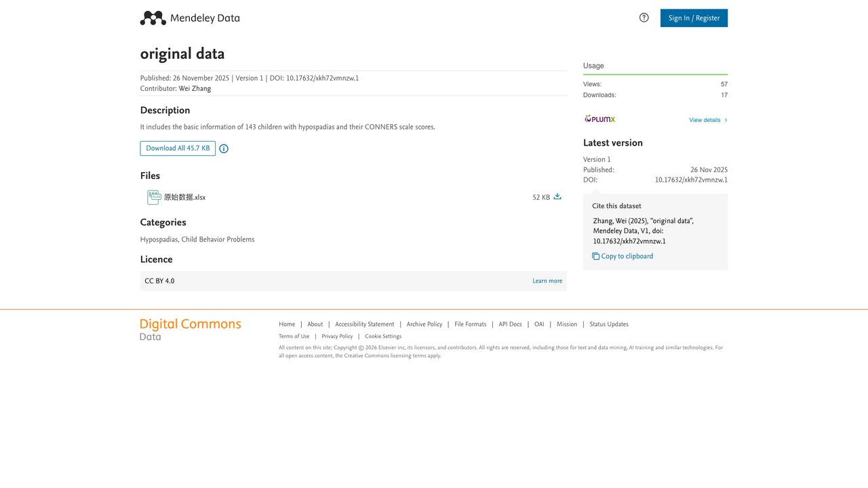Image resolution: width=868 pixels, height=488 pixels.
Task: Click the Mendeley Data logo
Action: (x=190, y=18)
